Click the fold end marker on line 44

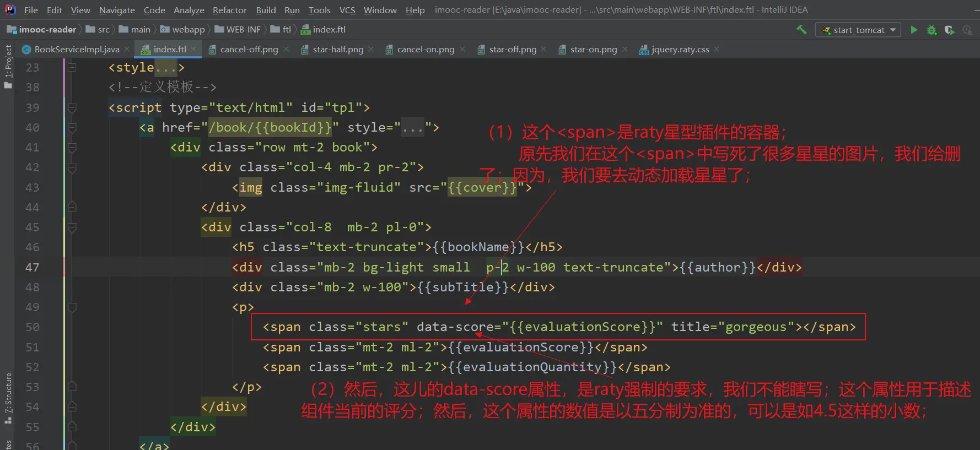pyautogui.click(x=72, y=207)
